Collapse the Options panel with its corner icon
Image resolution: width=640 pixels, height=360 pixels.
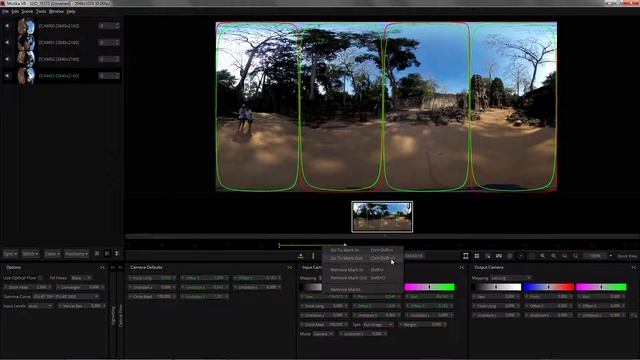pos(102,267)
